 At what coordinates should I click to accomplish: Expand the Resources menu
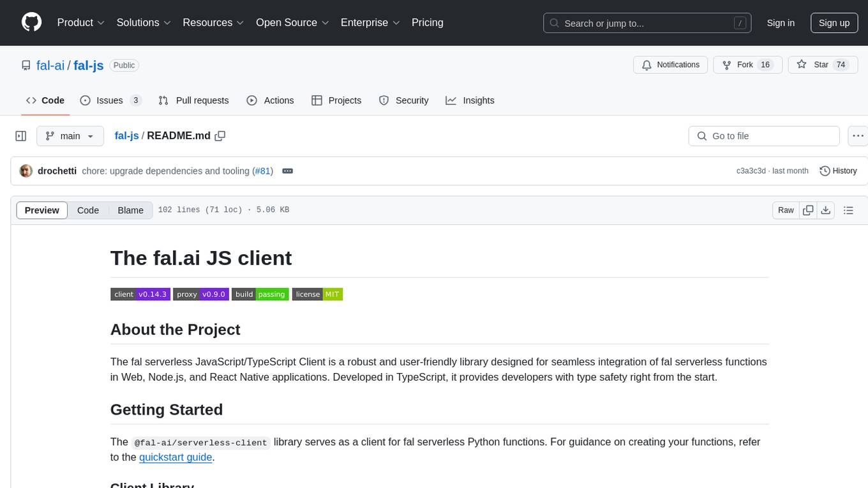(x=213, y=22)
